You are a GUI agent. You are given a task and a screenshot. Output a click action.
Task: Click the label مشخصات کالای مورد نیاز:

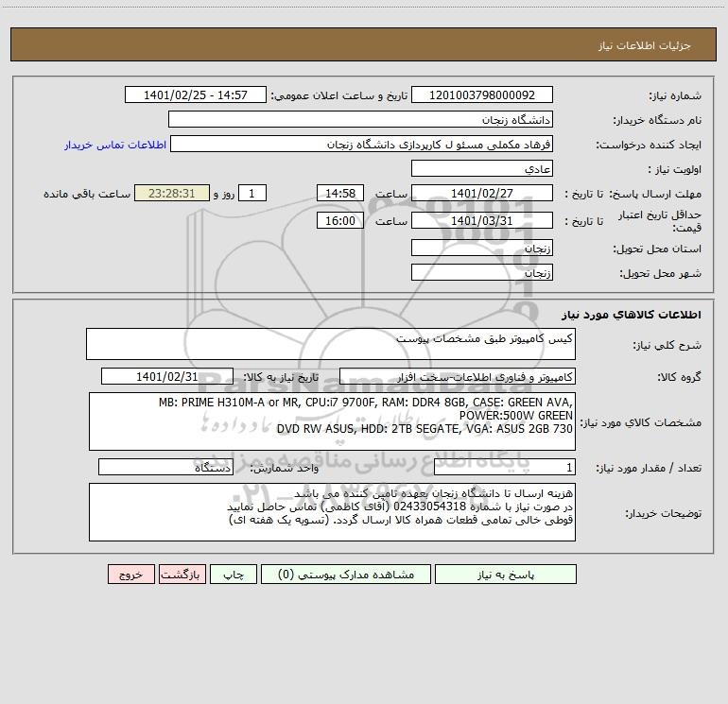point(641,422)
